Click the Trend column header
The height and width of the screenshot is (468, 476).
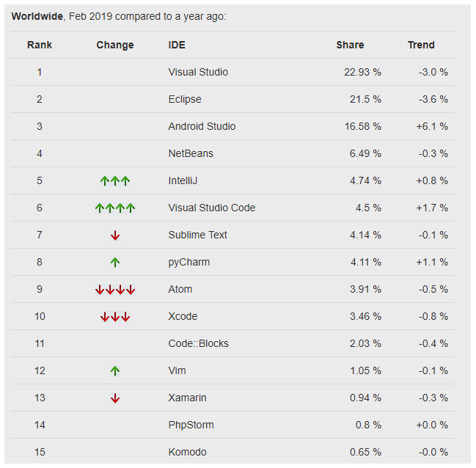(421, 45)
